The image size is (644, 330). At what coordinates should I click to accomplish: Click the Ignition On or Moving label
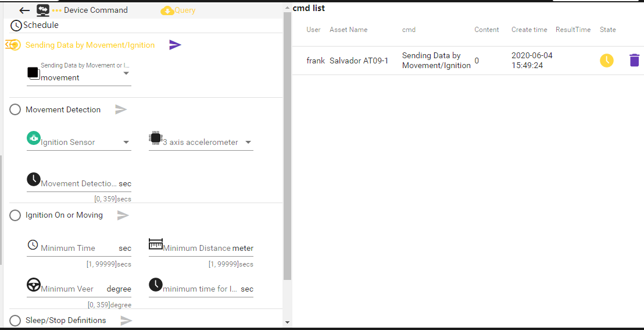pos(64,215)
